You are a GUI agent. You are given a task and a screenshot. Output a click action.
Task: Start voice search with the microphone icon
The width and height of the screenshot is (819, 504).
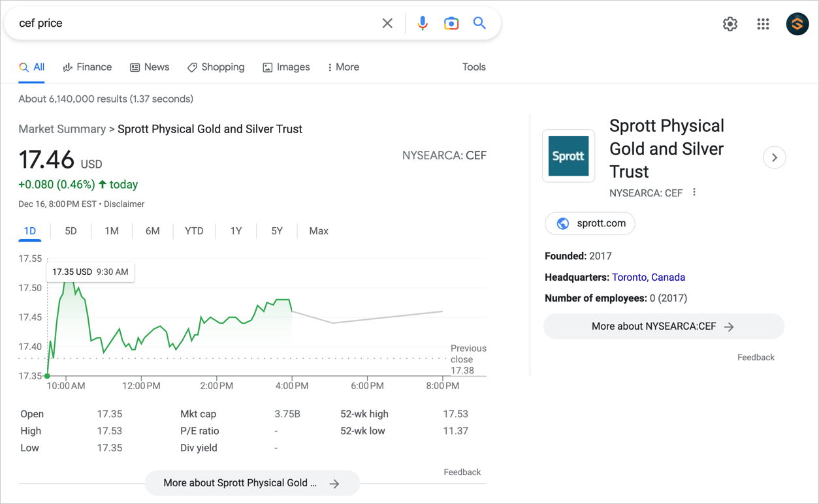click(423, 24)
